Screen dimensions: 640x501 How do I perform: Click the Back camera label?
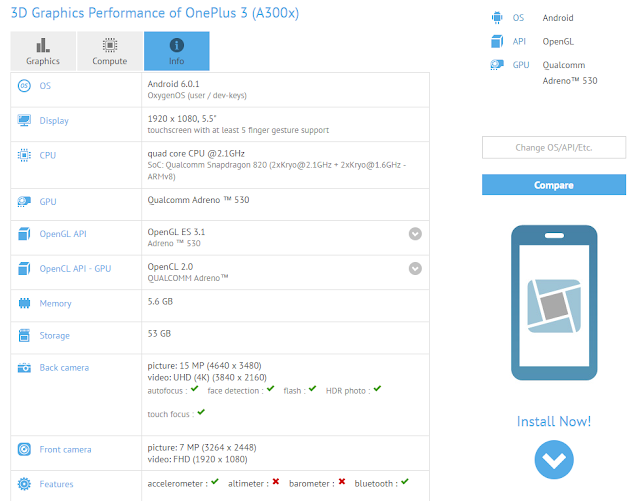pyautogui.click(x=64, y=367)
